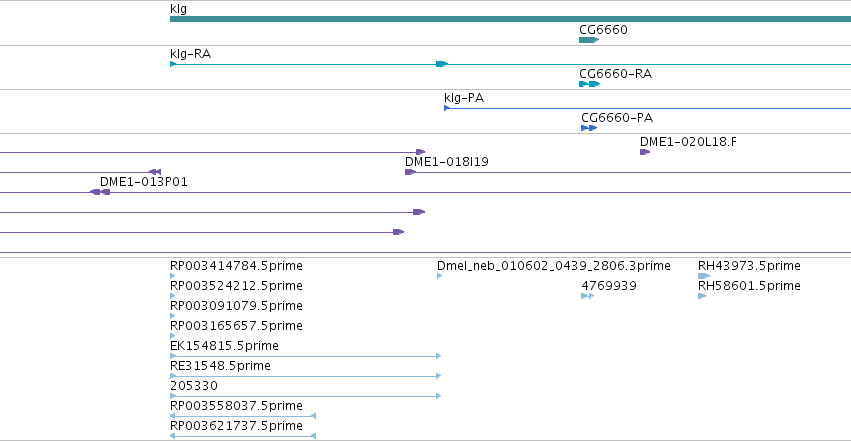Click the 205330 label
The width and height of the screenshot is (851, 441).
pyautogui.click(x=194, y=386)
